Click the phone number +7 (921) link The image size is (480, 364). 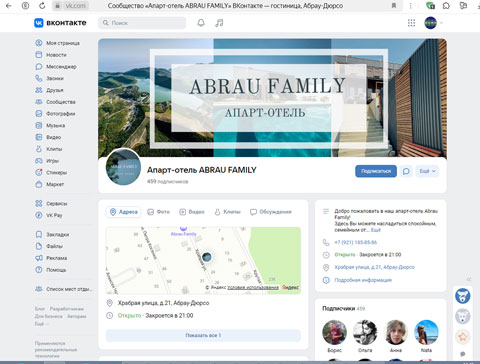[356, 242]
